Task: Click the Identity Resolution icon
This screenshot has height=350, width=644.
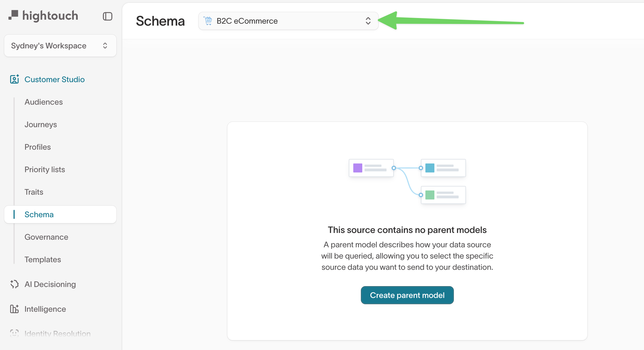Action: click(x=14, y=334)
